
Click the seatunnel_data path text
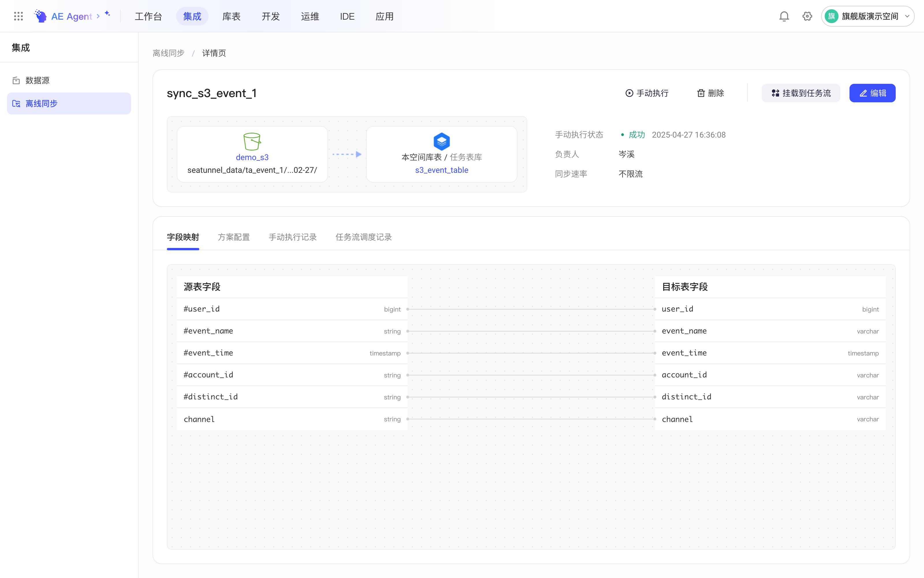coord(252,170)
